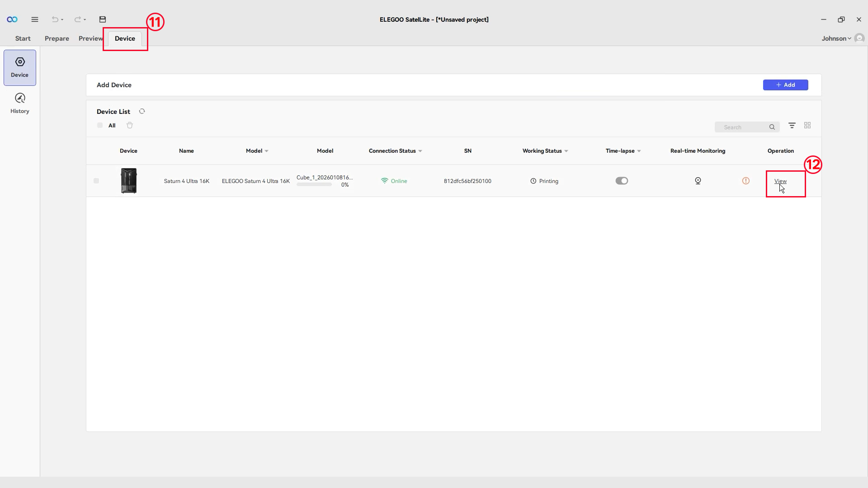868x488 pixels.
Task: Minimize the ELEGOO SatelLite window
Action: coord(824,19)
